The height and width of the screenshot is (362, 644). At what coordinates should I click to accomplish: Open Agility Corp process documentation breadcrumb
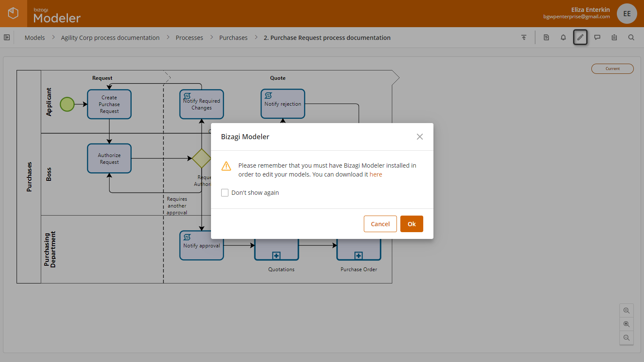(x=110, y=38)
